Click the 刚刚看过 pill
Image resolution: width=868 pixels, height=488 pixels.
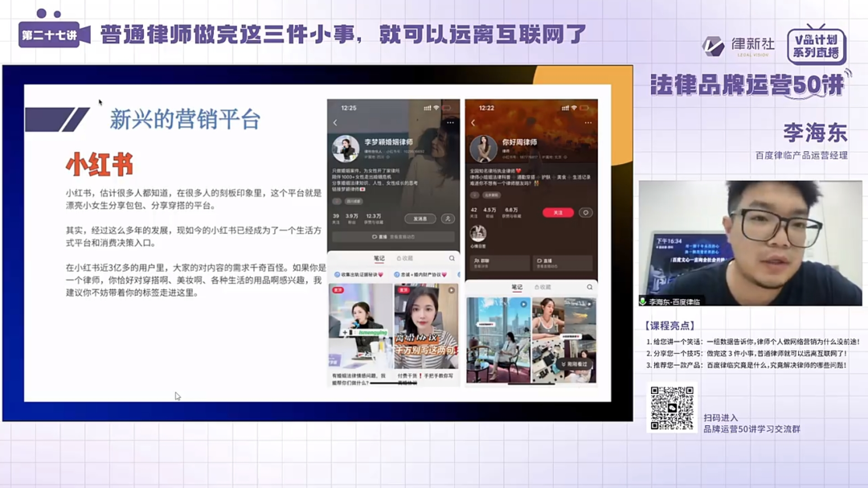click(574, 364)
